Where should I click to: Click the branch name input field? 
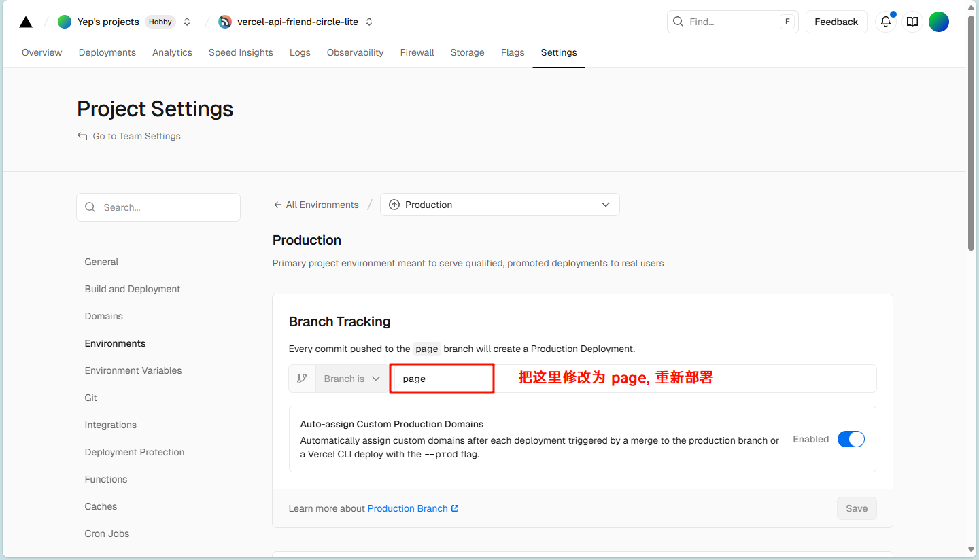[442, 379]
